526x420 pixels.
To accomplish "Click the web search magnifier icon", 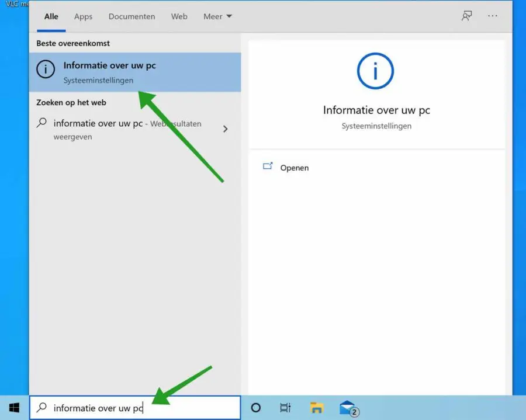I will pyautogui.click(x=41, y=123).
